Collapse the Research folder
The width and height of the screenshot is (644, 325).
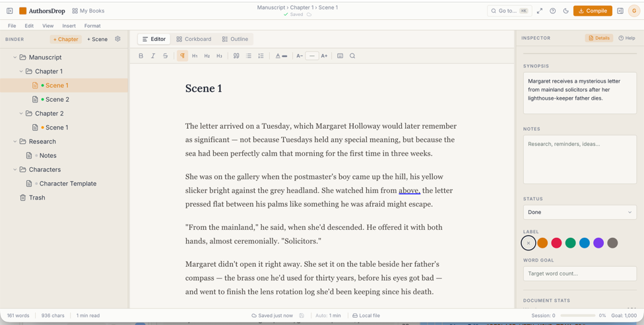pyautogui.click(x=15, y=141)
